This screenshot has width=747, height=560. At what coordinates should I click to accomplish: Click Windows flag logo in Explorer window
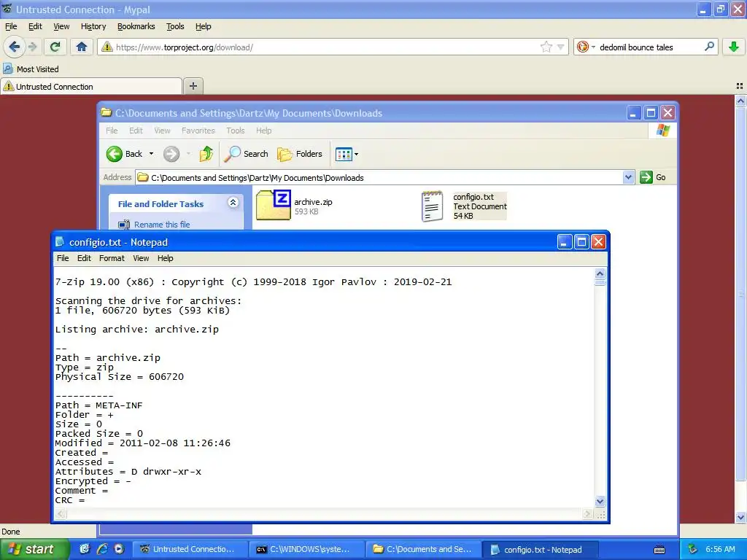click(x=662, y=130)
